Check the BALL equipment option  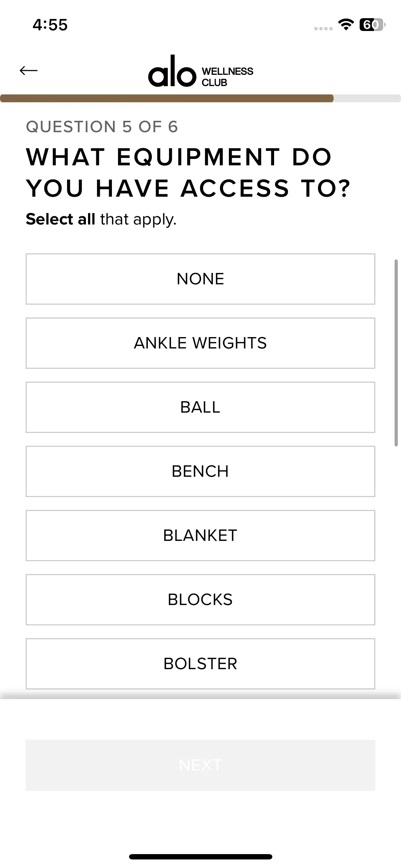200,407
